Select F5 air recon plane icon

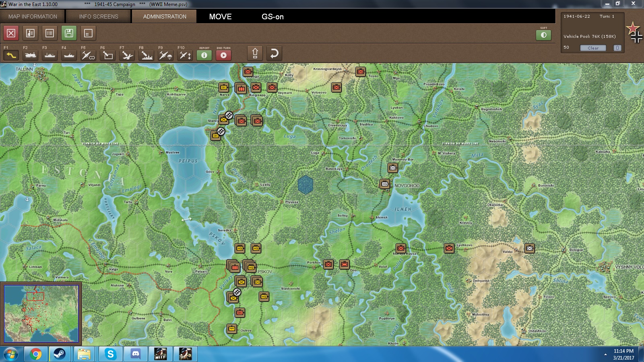(x=89, y=55)
